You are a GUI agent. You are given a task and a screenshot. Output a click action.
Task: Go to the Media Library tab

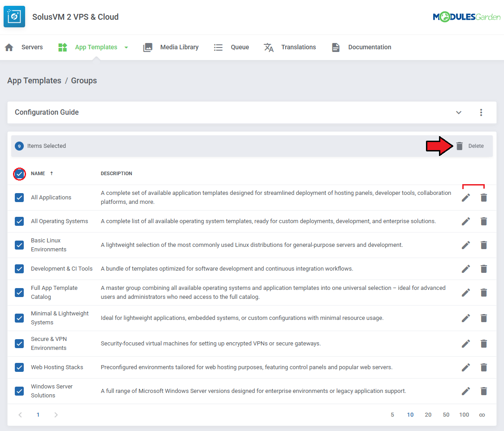tap(179, 47)
